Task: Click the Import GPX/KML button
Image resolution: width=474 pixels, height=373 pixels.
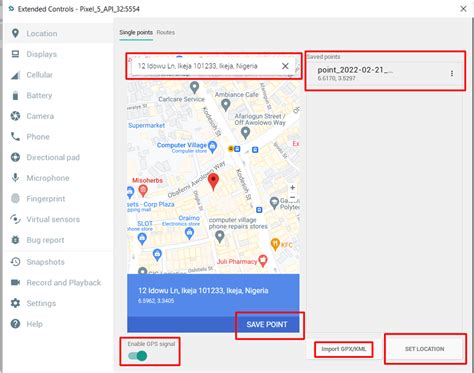Action: pyautogui.click(x=344, y=349)
